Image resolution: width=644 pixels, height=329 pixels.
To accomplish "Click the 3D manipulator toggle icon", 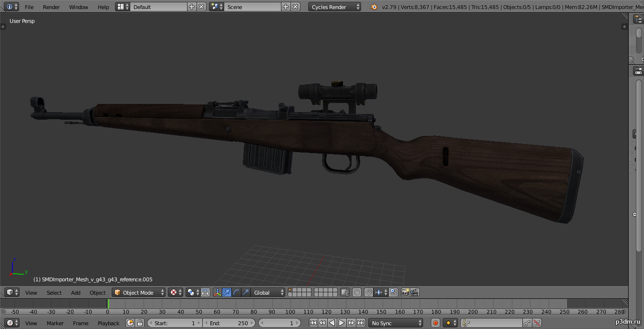I will [x=218, y=292].
